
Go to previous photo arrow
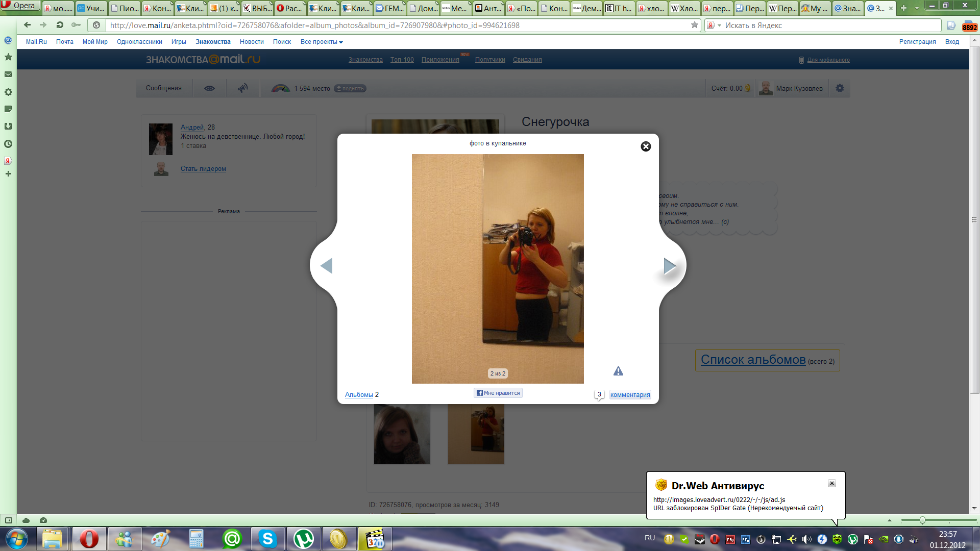(327, 266)
